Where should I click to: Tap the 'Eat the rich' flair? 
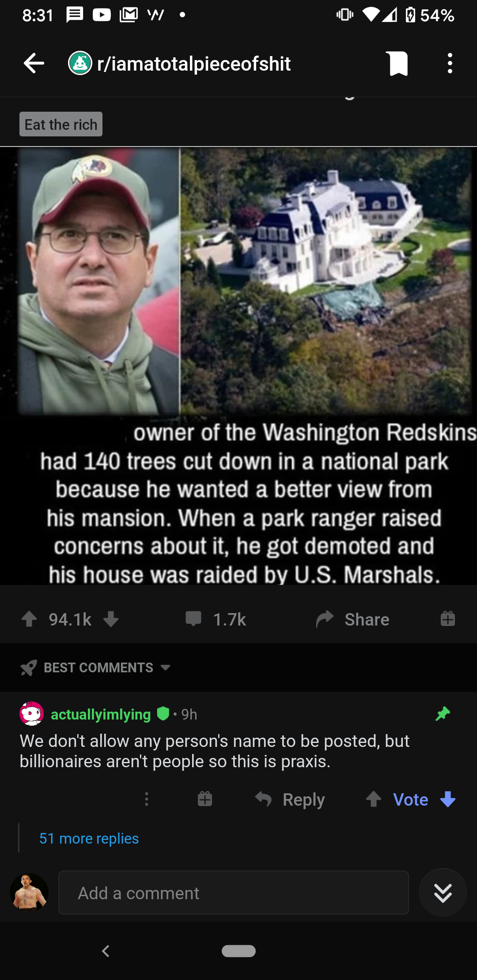click(x=61, y=124)
